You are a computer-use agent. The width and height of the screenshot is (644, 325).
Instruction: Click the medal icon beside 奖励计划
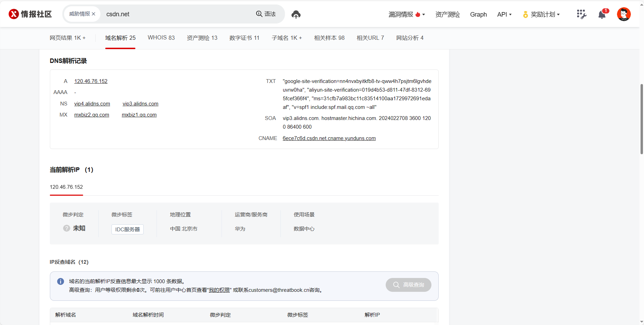click(x=525, y=15)
